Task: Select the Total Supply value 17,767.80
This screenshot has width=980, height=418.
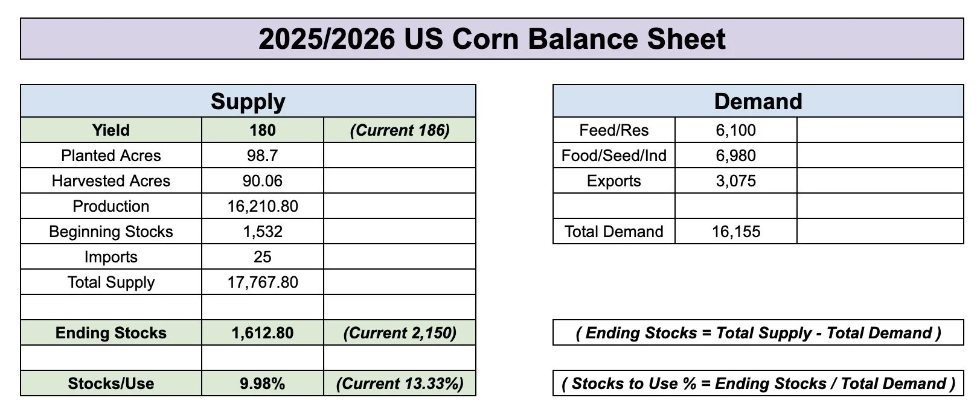Action: [x=263, y=282]
